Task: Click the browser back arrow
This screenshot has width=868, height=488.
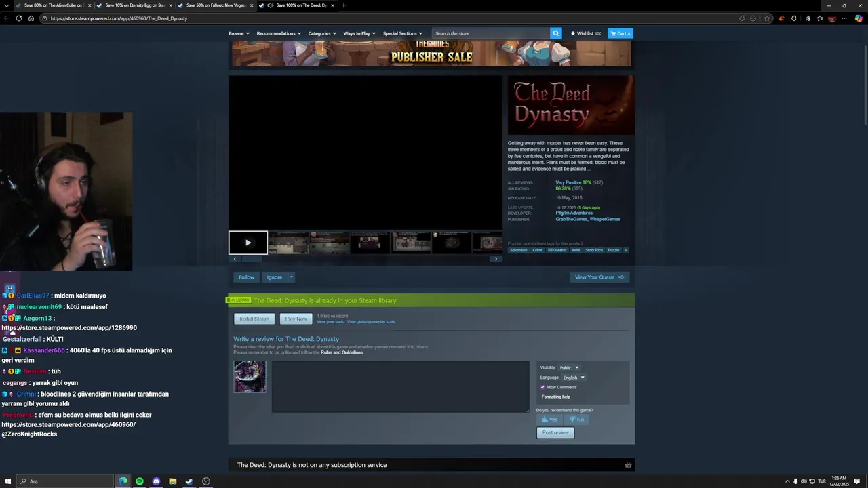Action: (x=7, y=18)
